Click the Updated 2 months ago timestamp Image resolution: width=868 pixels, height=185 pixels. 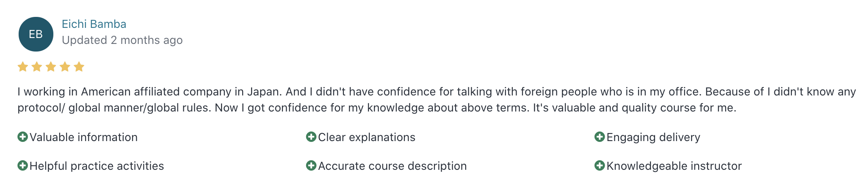122,40
